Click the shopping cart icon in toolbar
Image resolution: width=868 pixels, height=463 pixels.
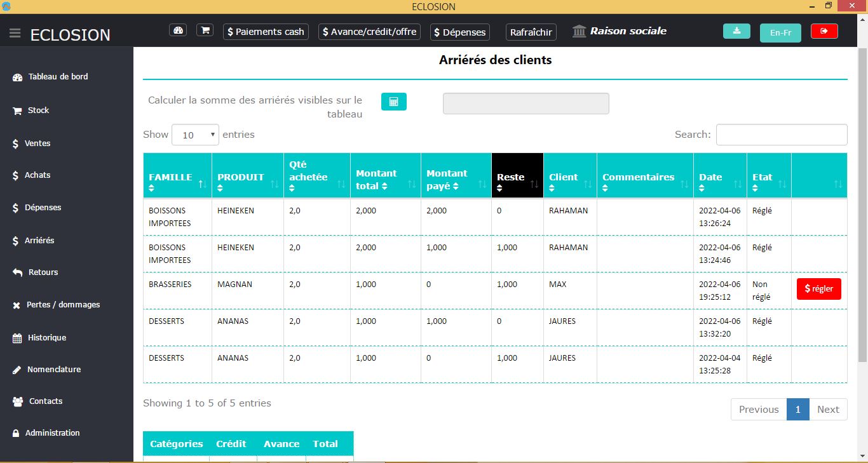(205, 30)
